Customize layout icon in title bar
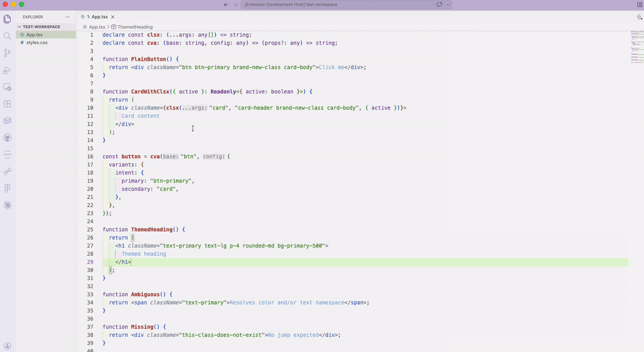Image resolution: width=644 pixels, height=352 pixels. point(639,4)
